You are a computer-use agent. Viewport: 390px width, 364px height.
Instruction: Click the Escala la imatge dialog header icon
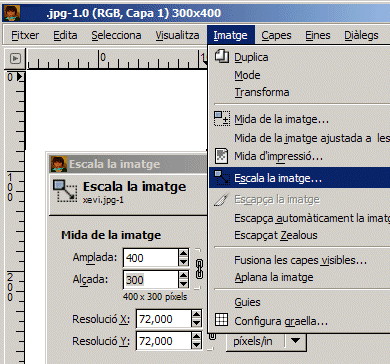65,191
